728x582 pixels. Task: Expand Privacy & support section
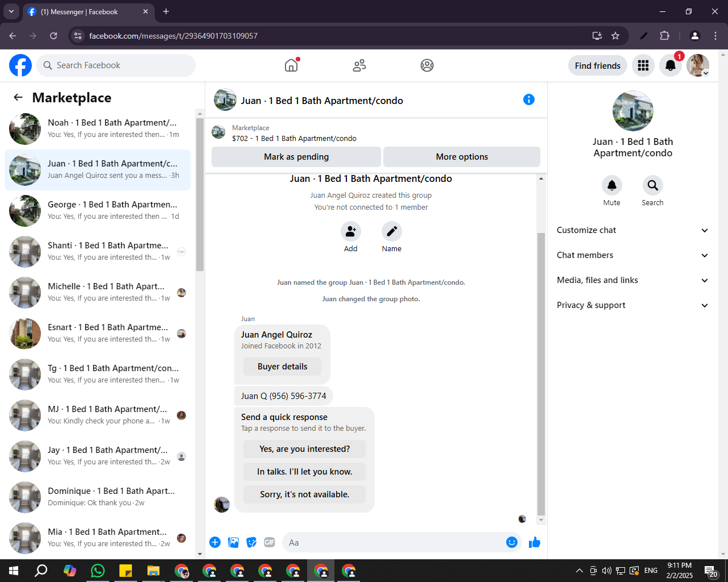click(x=632, y=305)
